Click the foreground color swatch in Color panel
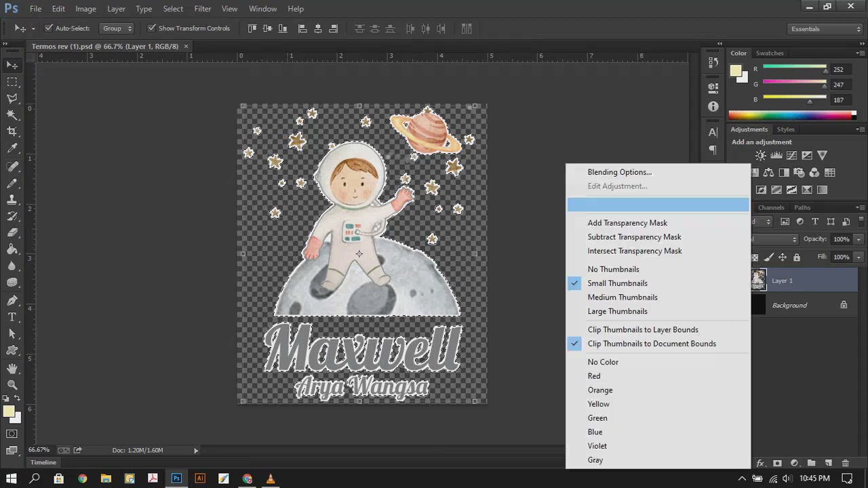The width and height of the screenshot is (868, 488). coord(736,70)
